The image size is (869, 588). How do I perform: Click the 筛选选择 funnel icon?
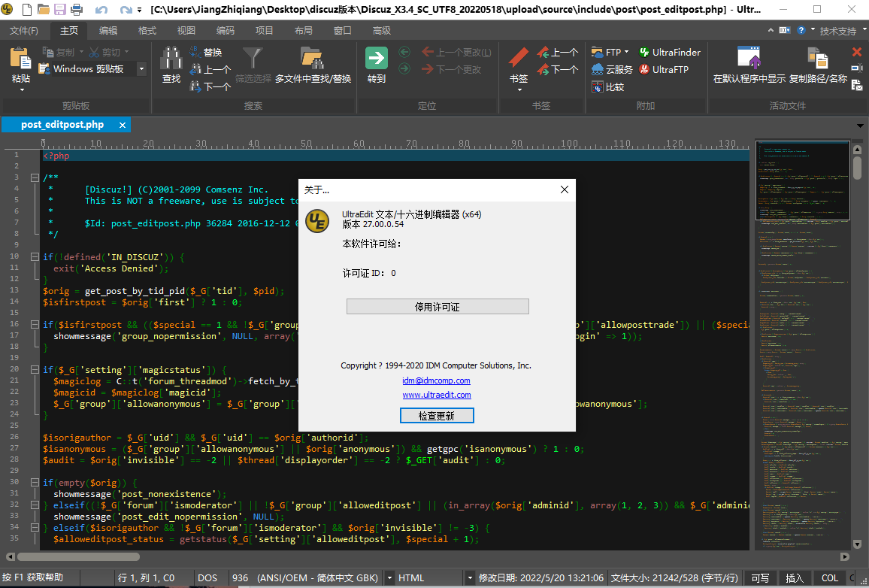(253, 59)
